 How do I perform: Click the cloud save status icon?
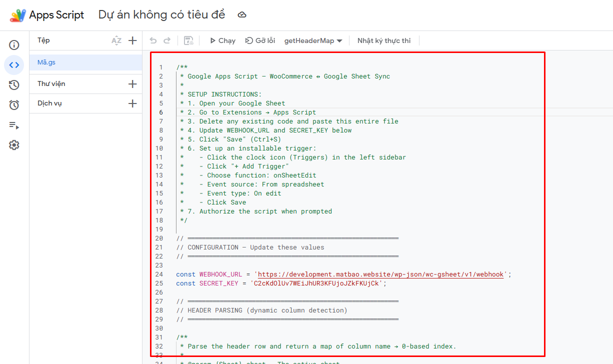(242, 15)
